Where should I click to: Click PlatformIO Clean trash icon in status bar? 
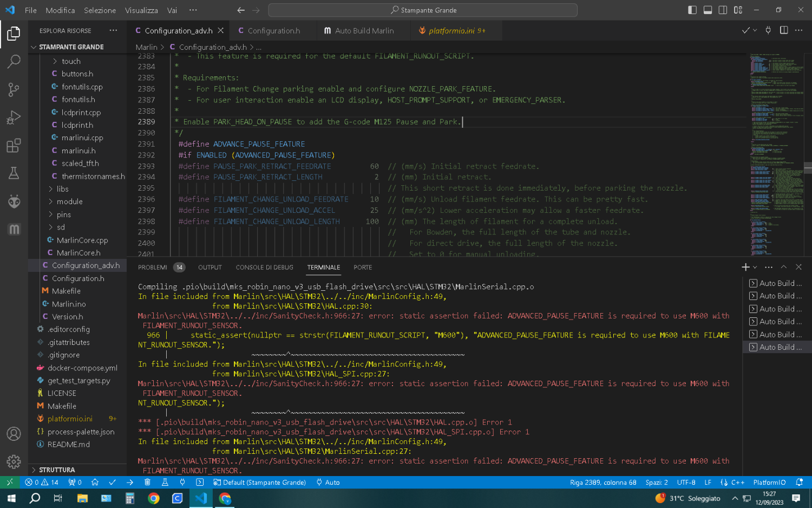click(147, 482)
